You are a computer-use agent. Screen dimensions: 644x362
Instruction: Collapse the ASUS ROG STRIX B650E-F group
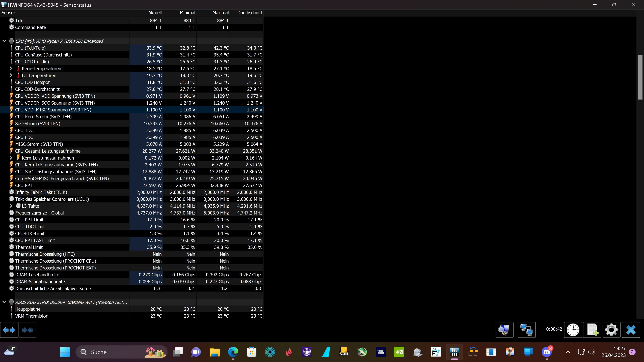point(4,302)
